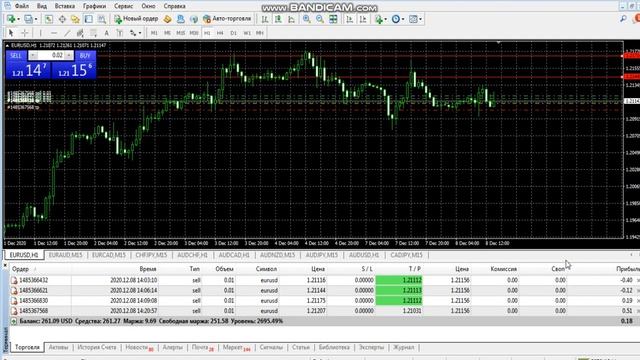
Task: Draw a vertical line tool
Action: 40,33
